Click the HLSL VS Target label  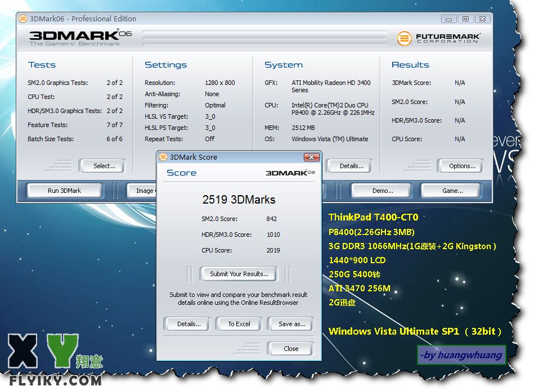point(166,116)
